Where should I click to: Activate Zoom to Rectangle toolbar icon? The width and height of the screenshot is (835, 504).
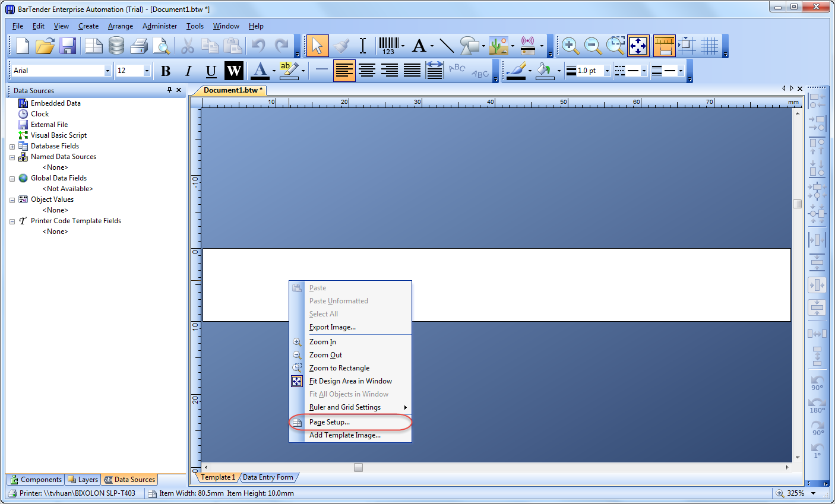[x=615, y=46]
